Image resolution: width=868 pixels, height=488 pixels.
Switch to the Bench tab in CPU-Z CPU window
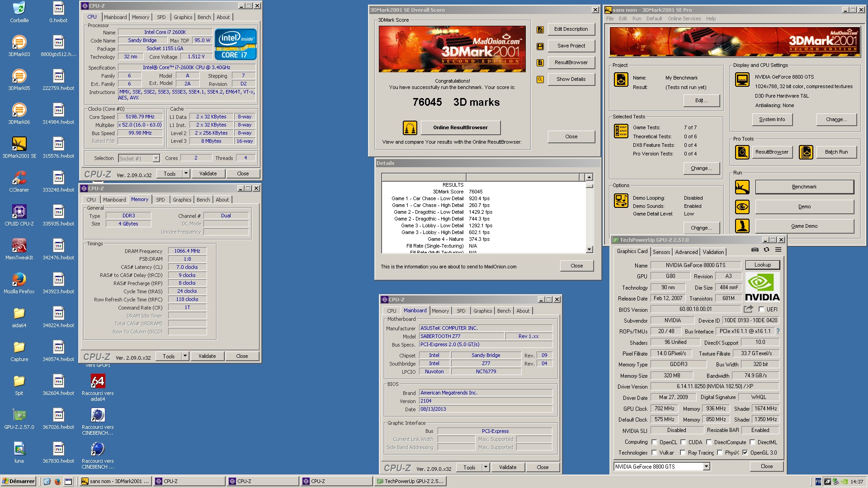[204, 17]
